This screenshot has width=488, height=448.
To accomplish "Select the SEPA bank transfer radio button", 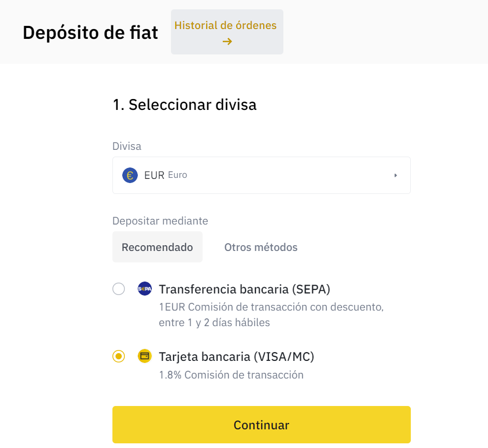I will (x=119, y=289).
